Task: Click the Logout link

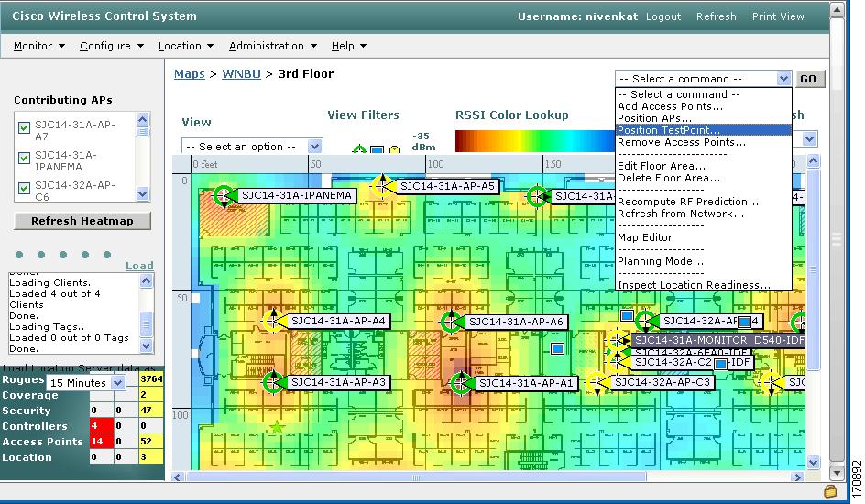Action: (x=663, y=16)
